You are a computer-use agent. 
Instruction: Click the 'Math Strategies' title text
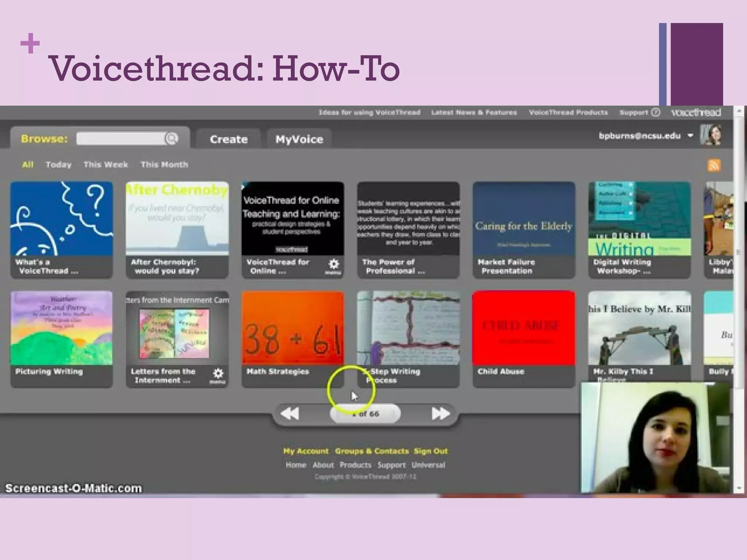coord(278,371)
